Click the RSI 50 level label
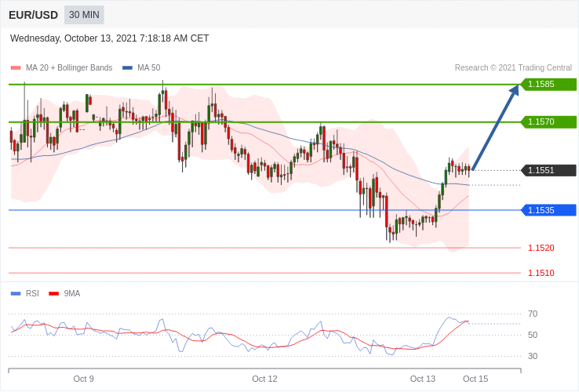579x392 pixels. (x=533, y=335)
